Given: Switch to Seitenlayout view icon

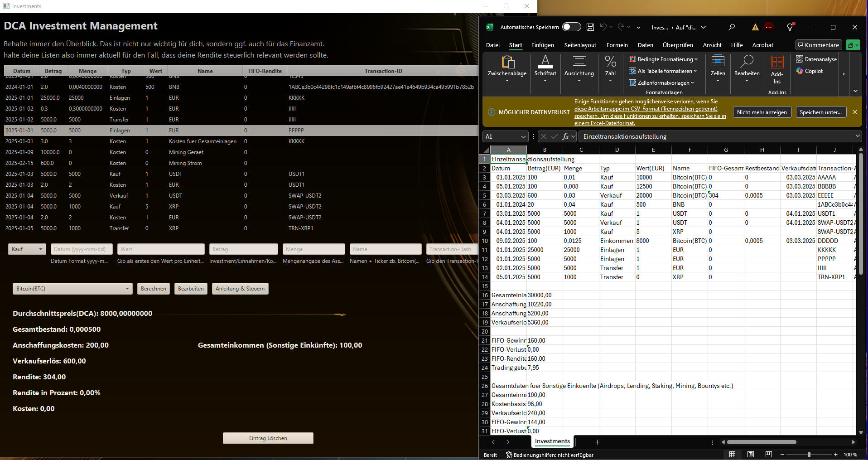Looking at the screenshot, I should click(750, 454).
